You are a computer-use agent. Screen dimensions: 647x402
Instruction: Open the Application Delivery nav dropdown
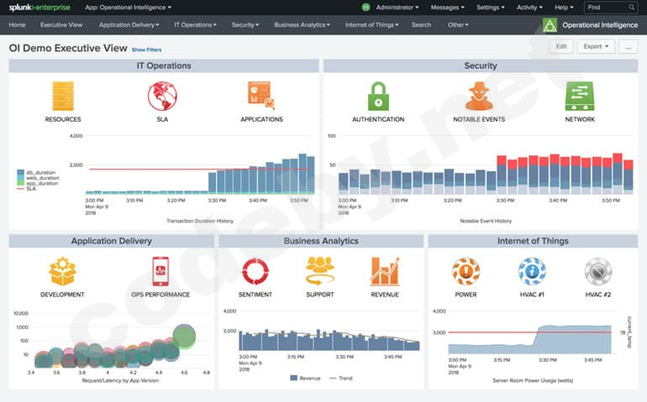pyautogui.click(x=129, y=25)
